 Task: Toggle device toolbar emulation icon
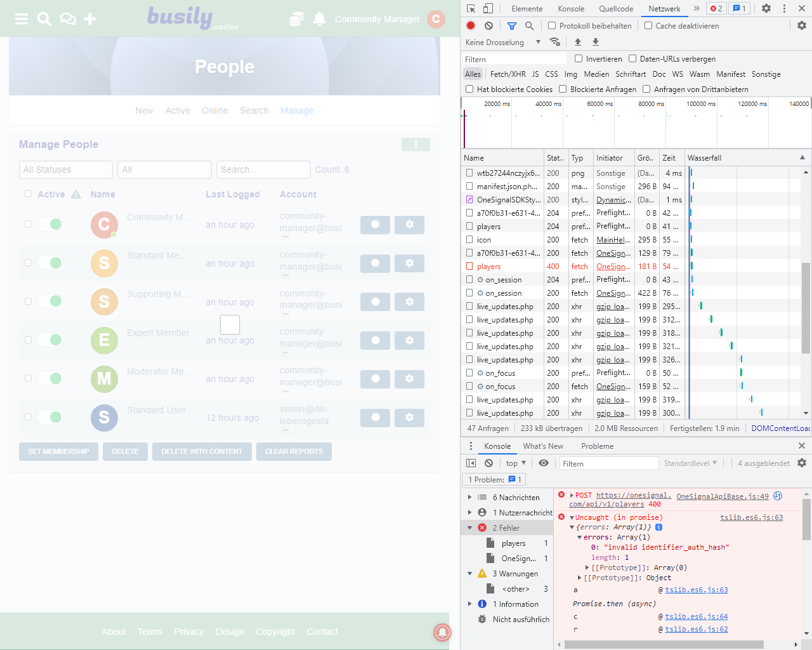488,8
